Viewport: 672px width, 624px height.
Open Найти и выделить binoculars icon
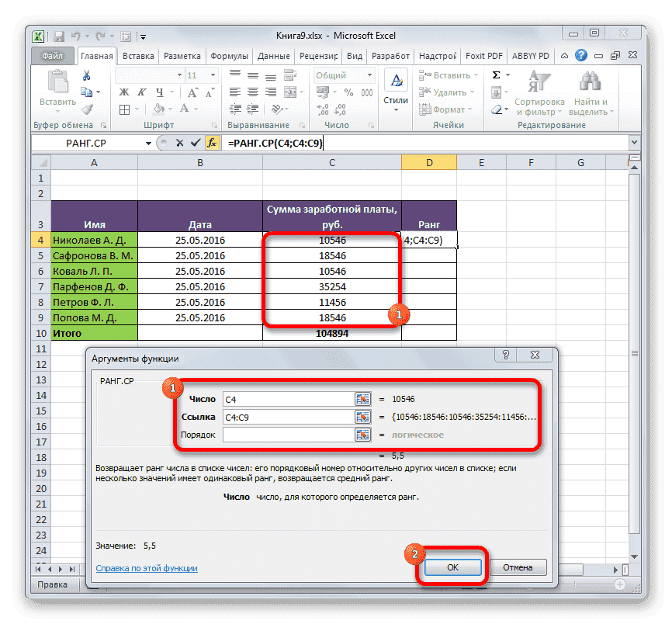588,81
